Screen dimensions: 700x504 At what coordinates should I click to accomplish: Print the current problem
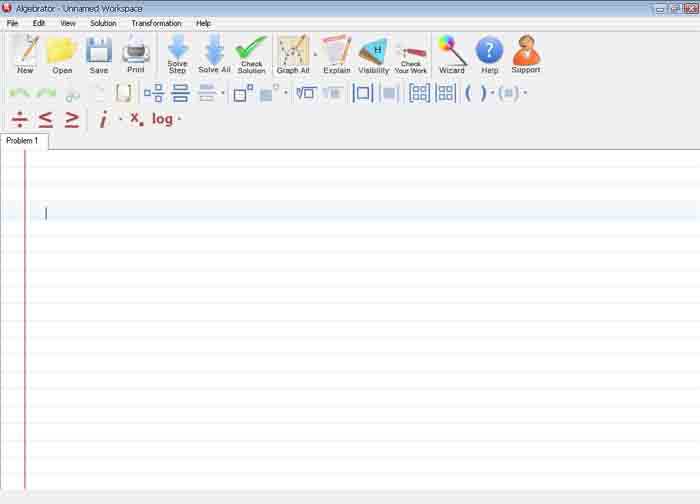[x=136, y=54]
